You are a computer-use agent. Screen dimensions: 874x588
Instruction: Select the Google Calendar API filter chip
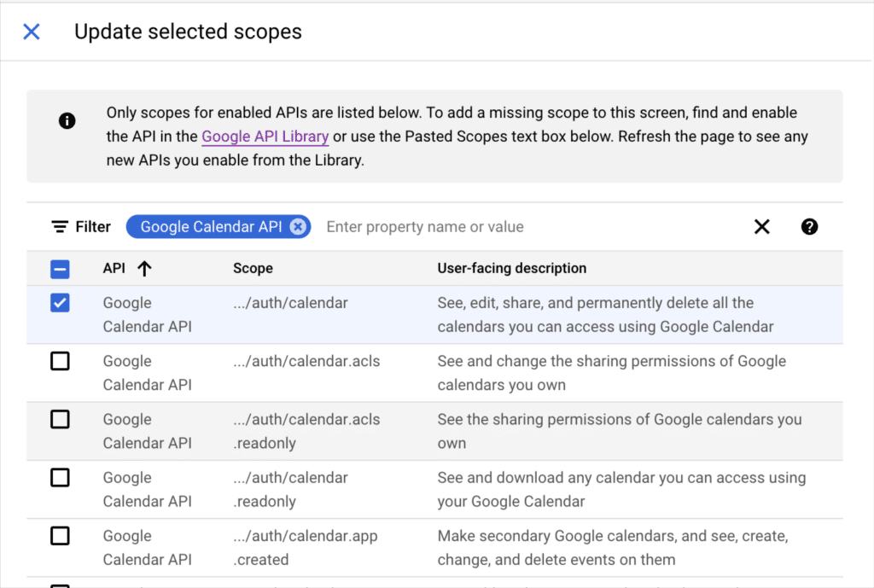(210, 227)
